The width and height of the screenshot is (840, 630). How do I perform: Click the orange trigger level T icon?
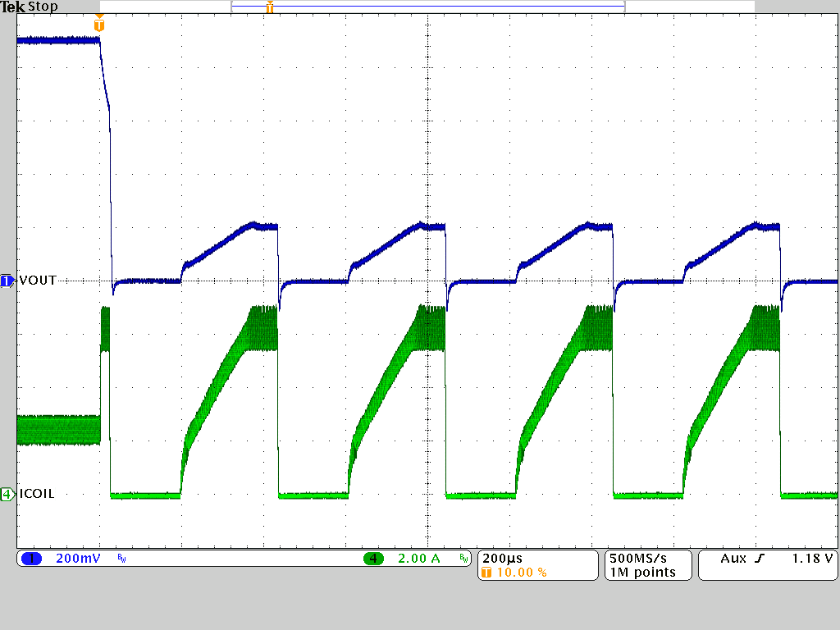click(100, 25)
